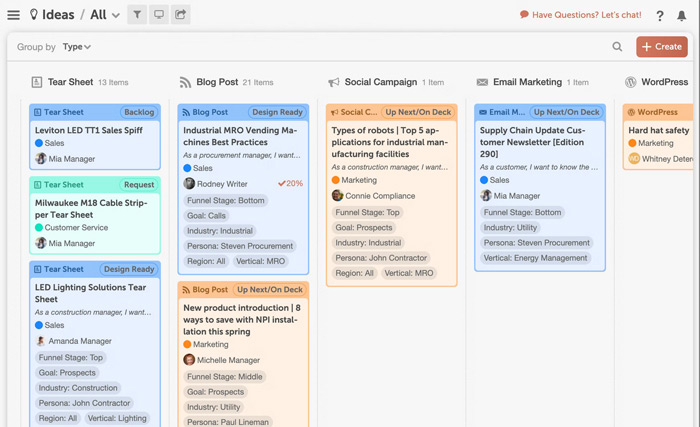Click the 20% progress indicator on Industrial MRO card
700x427 pixels.
pyautogui.click(x=290, y=184)
